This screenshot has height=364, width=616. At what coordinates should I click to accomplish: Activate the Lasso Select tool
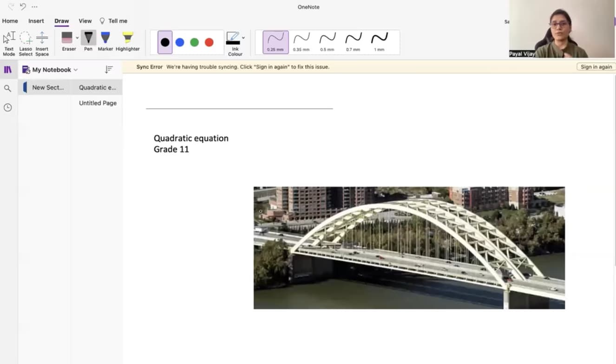[26, 44]
